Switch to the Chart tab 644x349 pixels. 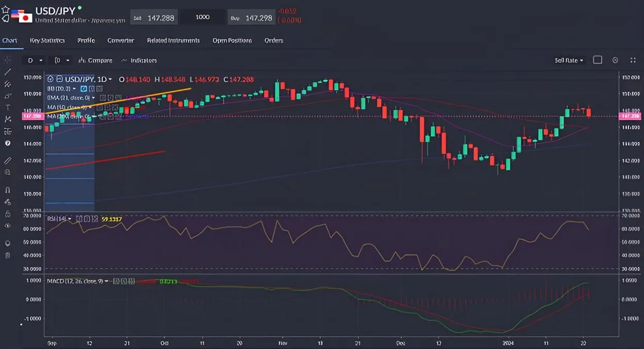click(x=10, y=40)
